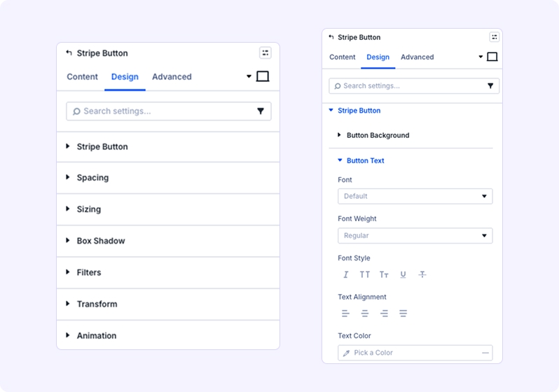Switch to the Advanced tab in the left panel
The height and width of the screenshot is (392, 559).
tap(172, 77)
